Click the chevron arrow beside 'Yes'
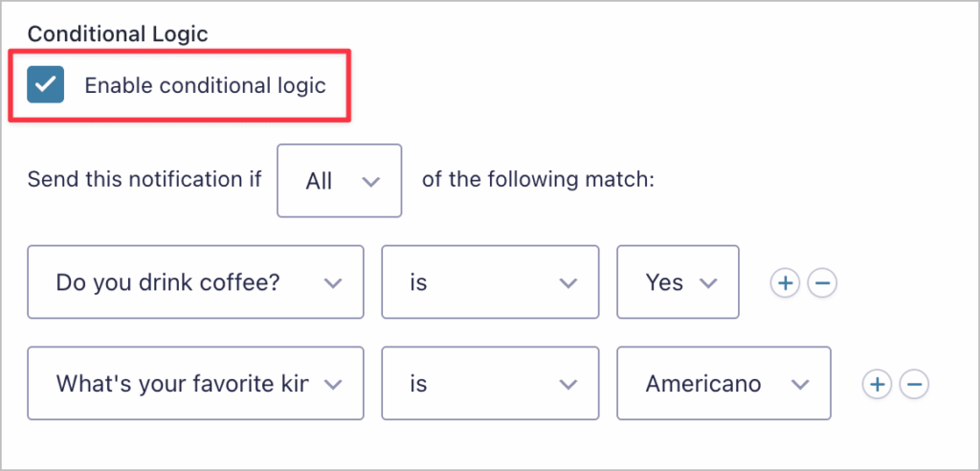This screenshot has width=980, height=471. click(708, 282)
